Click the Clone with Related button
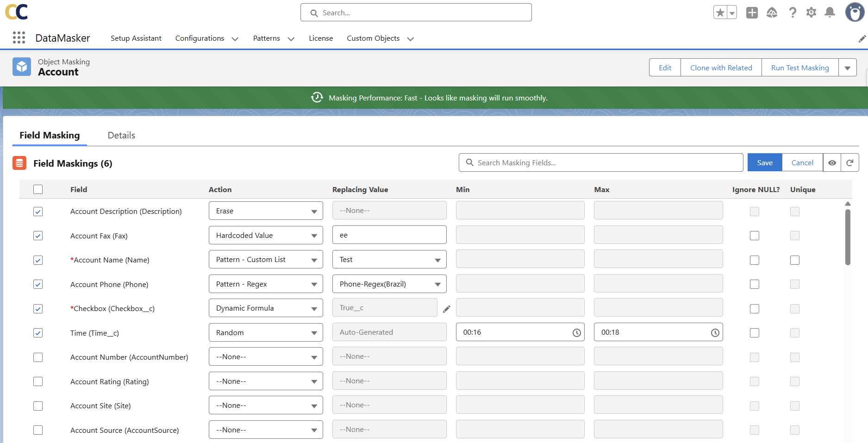 [720, 67]
